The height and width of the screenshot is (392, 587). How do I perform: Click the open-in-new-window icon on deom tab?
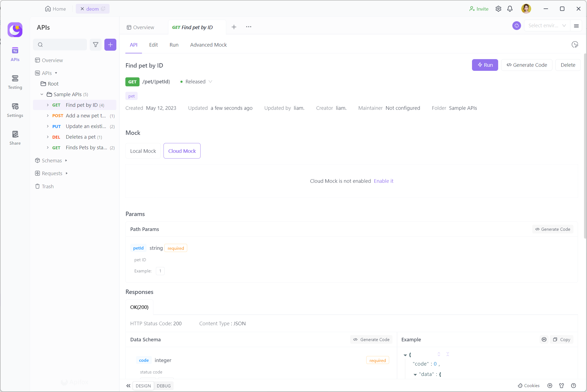[103, 9]
